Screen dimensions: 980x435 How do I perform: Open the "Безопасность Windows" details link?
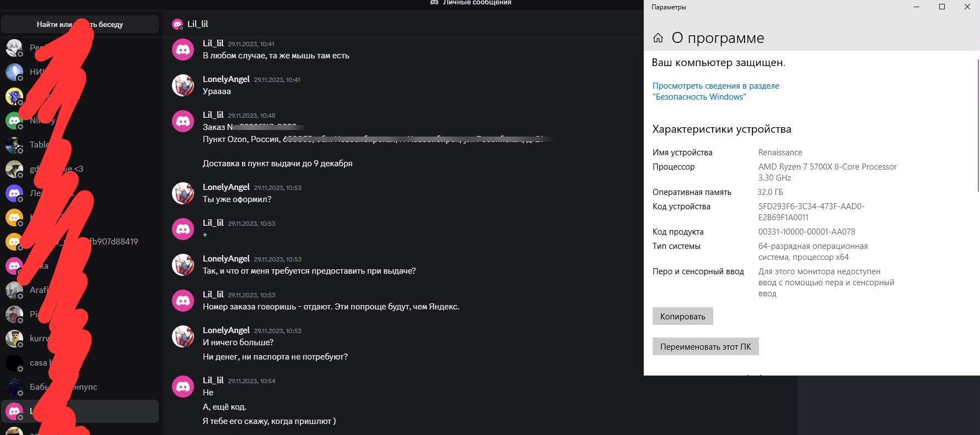pyautogui.click(x=715, y=91)
